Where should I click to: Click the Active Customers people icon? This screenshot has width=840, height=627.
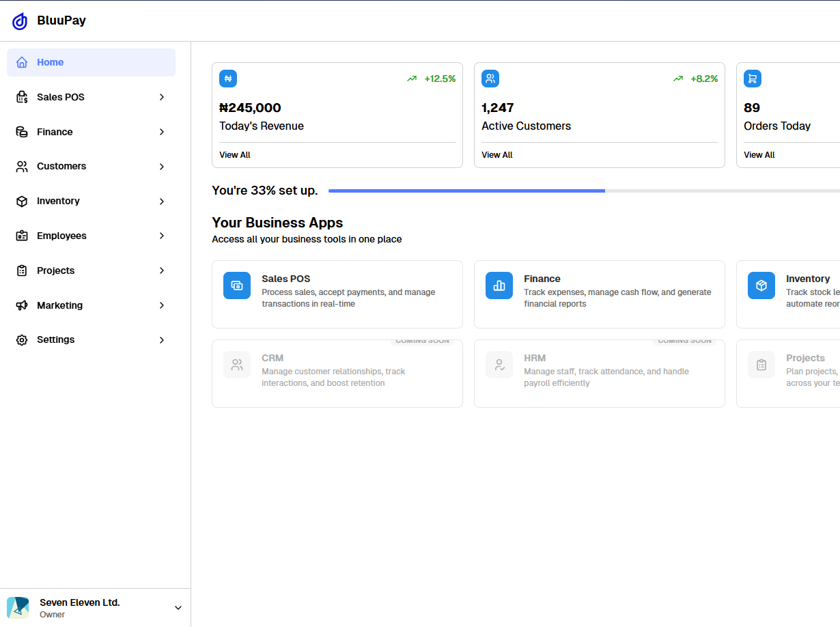tap(490, 79)
